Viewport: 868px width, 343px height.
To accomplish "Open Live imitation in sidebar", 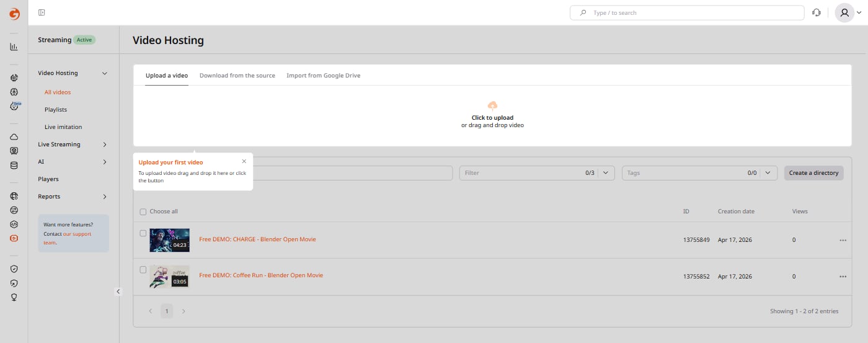I will point(63,127).
